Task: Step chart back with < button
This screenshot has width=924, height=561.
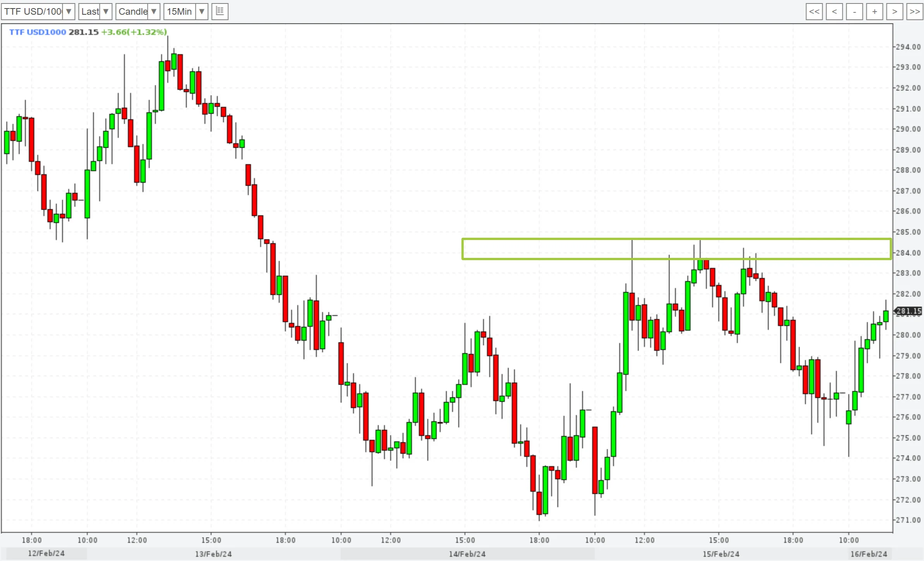Action: pos(834,11)
